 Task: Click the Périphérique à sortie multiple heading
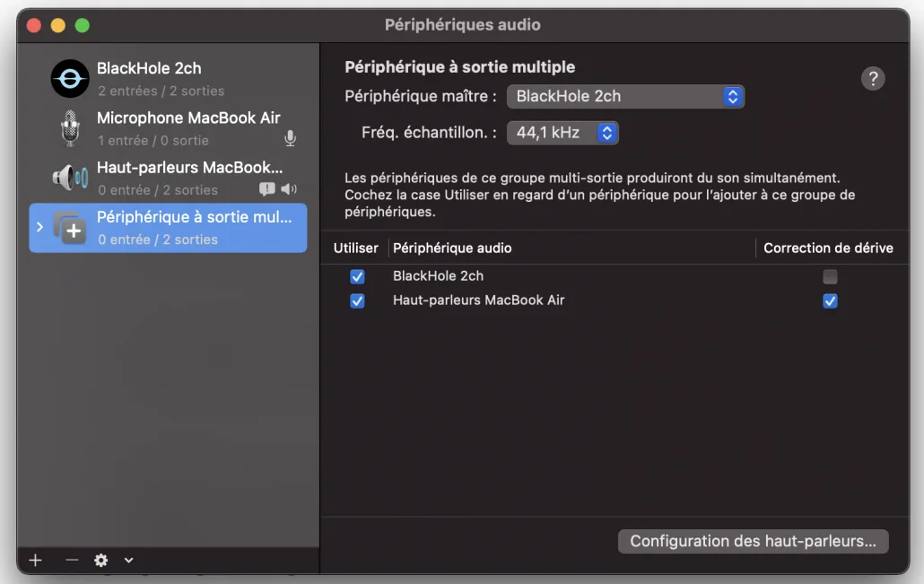459,67
